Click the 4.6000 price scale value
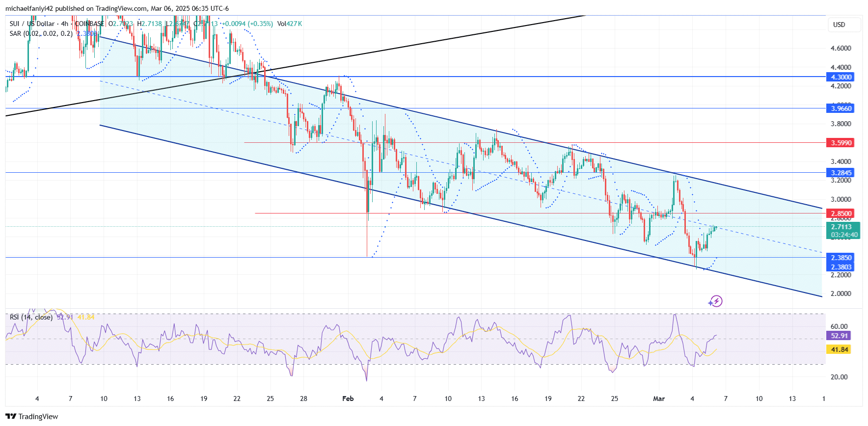 tap(841, 48)
